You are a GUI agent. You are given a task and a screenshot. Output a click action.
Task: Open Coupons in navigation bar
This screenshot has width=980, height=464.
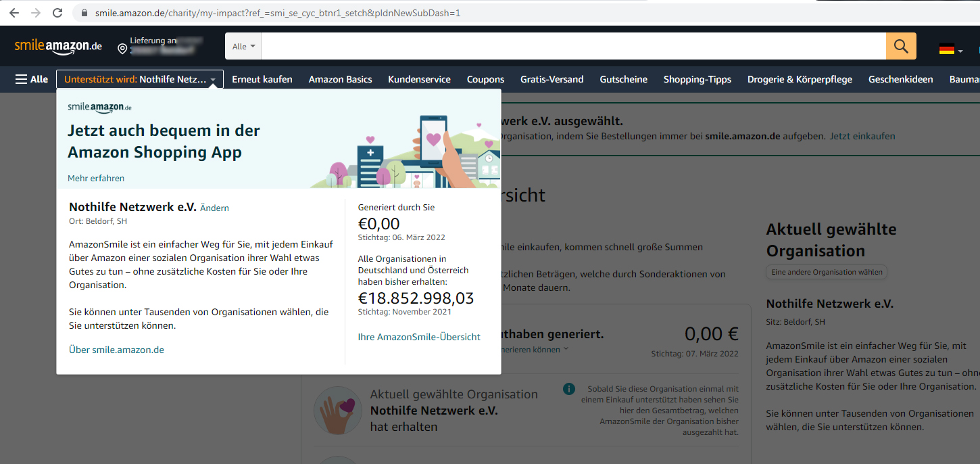pos(485,79)
